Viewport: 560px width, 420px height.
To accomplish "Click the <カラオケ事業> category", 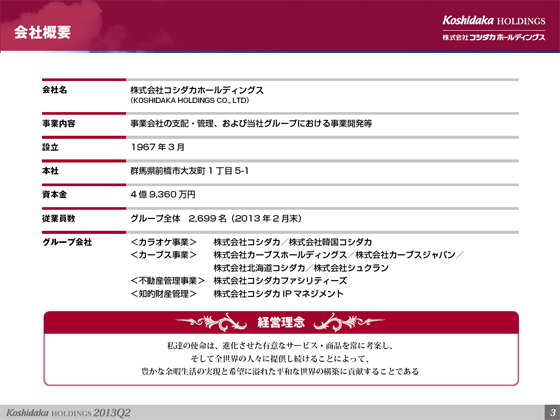I will (x=164, y=242).
